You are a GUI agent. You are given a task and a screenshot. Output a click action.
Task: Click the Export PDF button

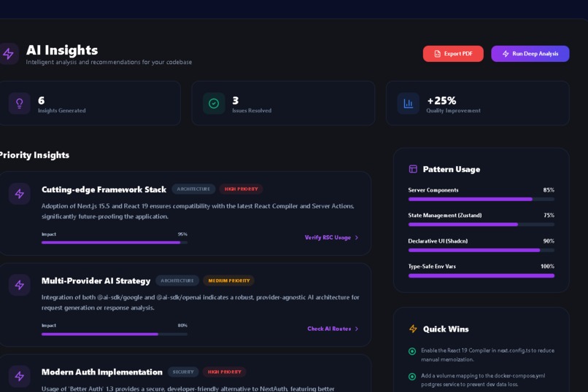[453, 54]
